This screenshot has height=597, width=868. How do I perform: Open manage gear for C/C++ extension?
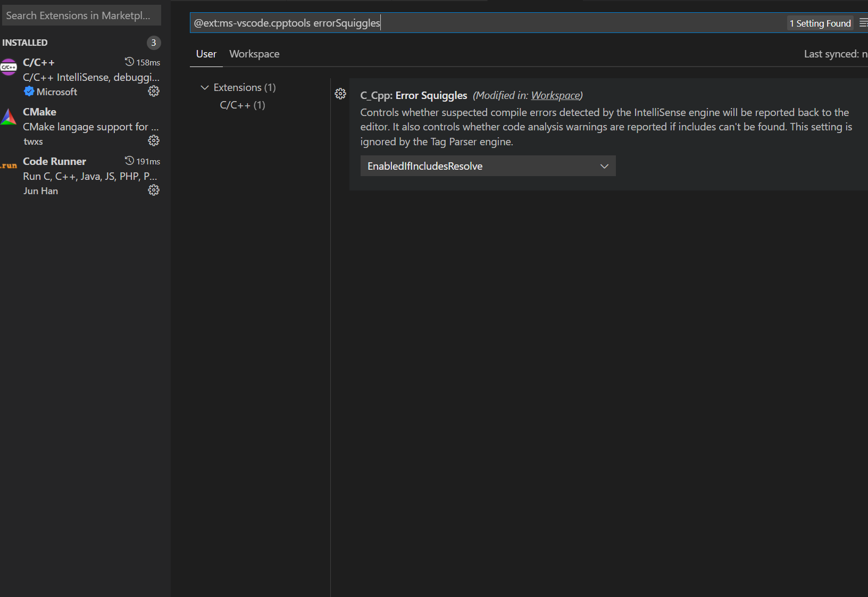154,92
